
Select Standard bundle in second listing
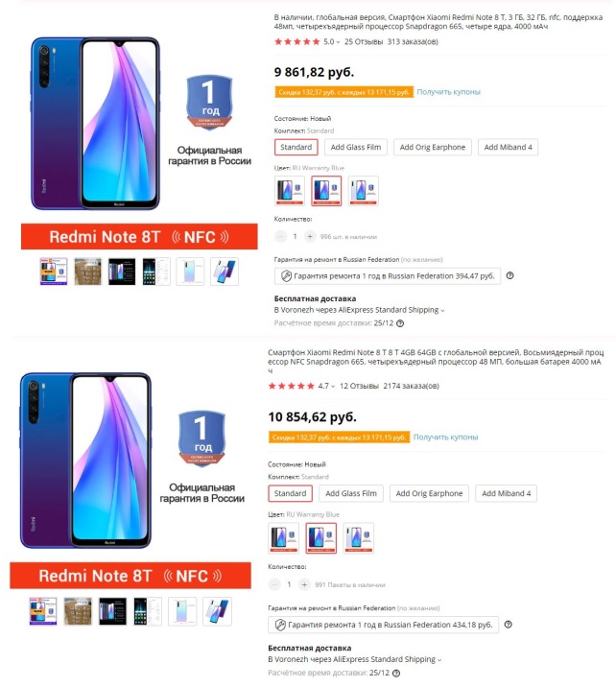pos(290,493)
